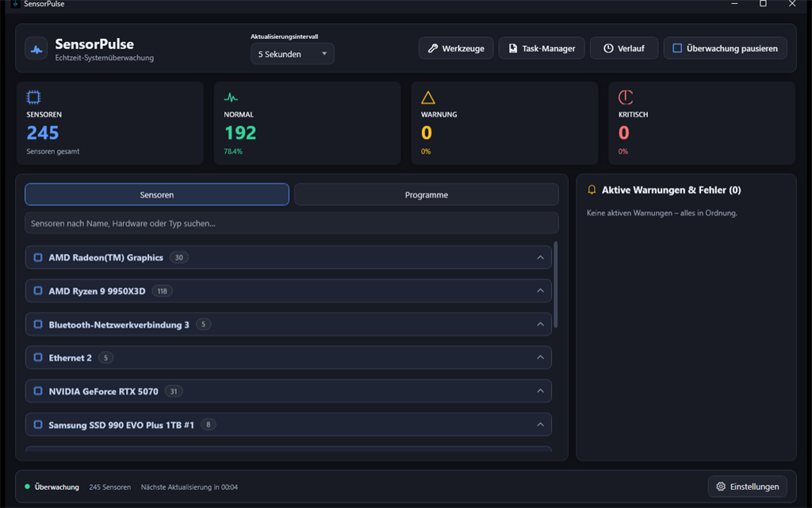The width and height of the screenshot is (812, 508).
Task: Open the Aktualisierungsintervall 5 Sekunden dropdown
Action: click(x=293, y=54)
